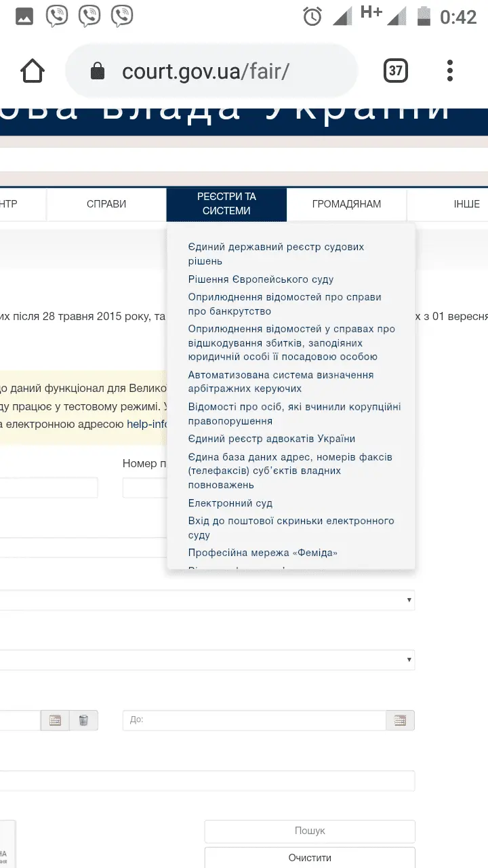Select 'Єдиний державний реєстр судових рішень'
This screenshot has height=868, width=488.
276,254
